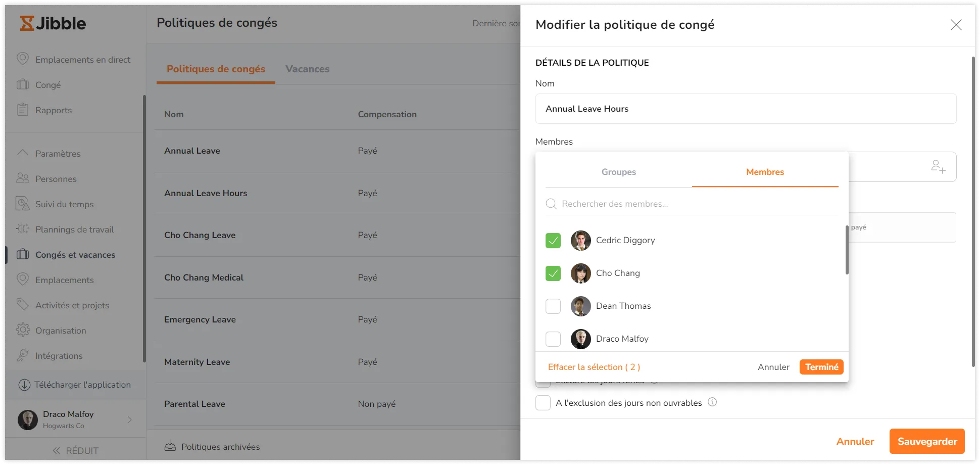Open the Intégrations sidebar icon
The width and height of the screenshot is (980, 465).
22,355
